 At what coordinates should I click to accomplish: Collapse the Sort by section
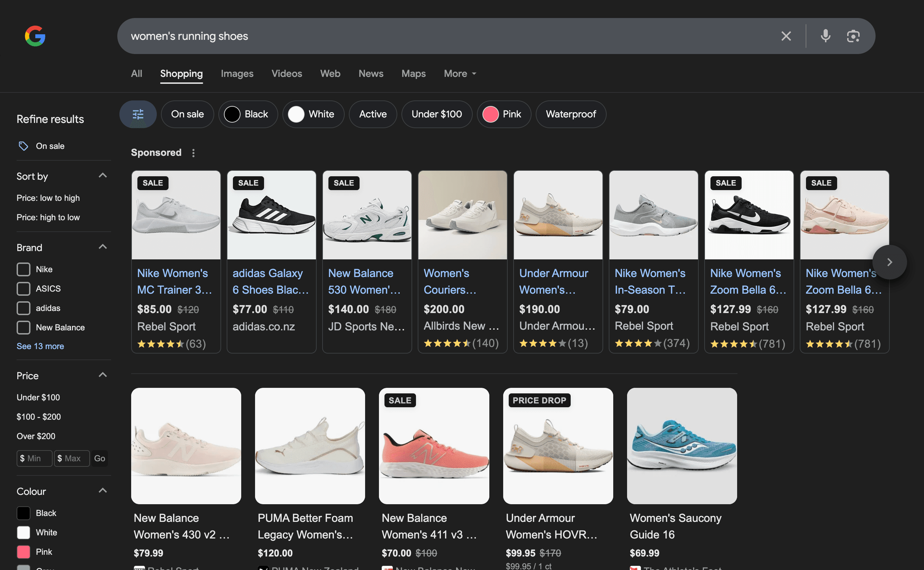(x=102, y=176)
